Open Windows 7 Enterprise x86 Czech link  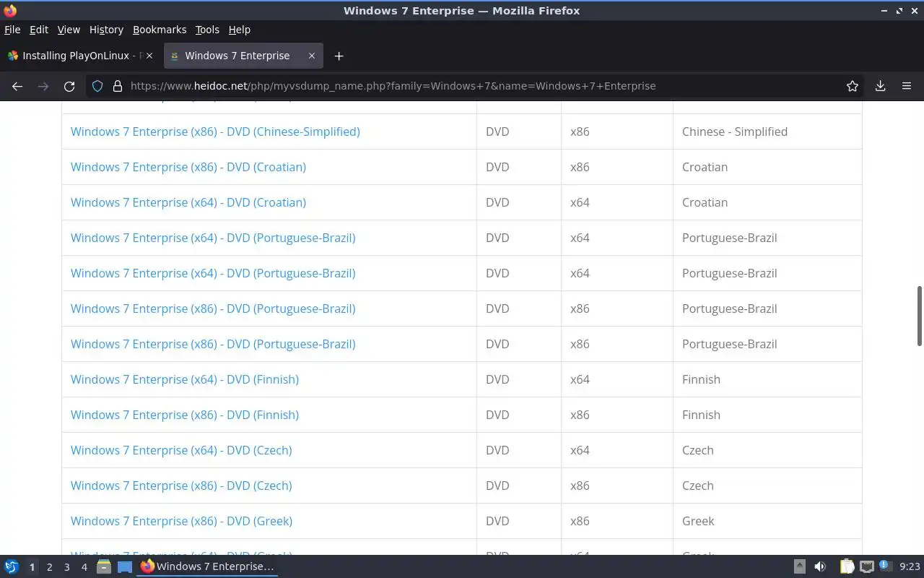(x=181, y=486)
